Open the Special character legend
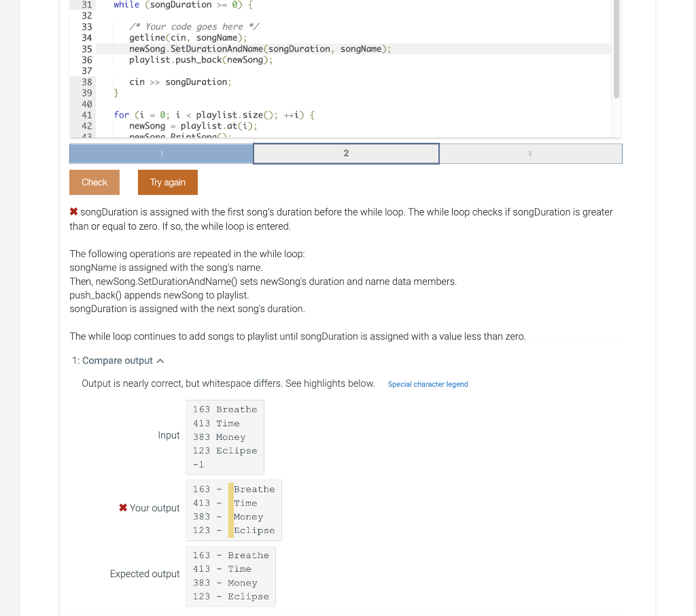 (428, 384)
